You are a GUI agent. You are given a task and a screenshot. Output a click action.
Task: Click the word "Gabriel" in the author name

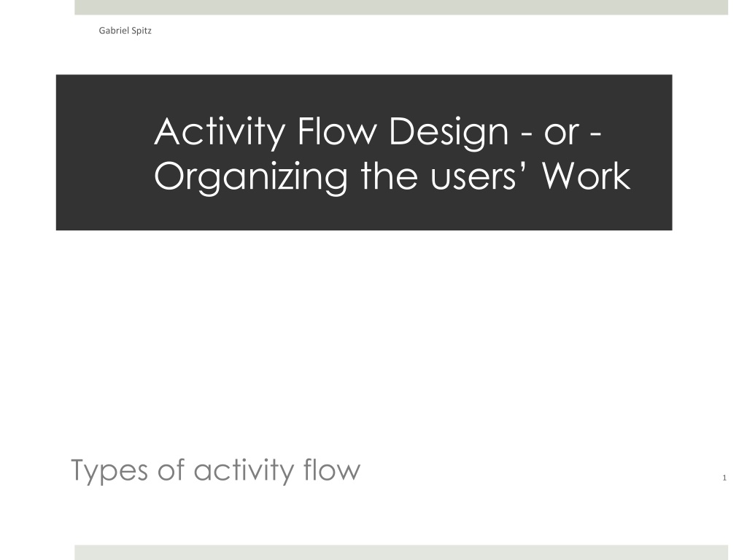pyautogui.click(x=113, y=31)
